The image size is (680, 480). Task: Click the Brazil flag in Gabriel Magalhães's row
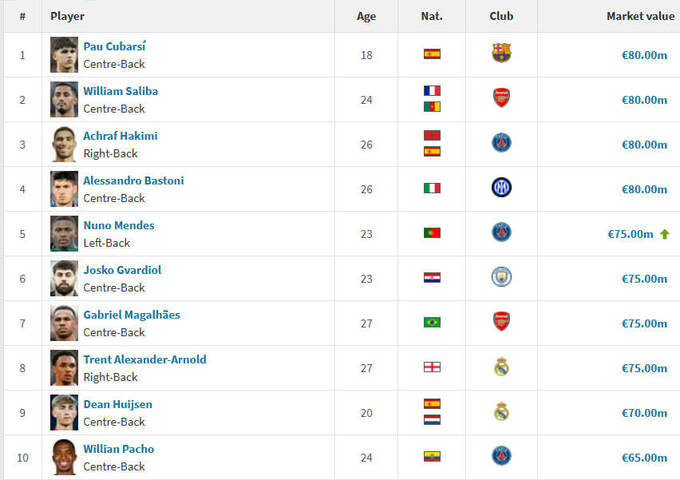point(432,322)
